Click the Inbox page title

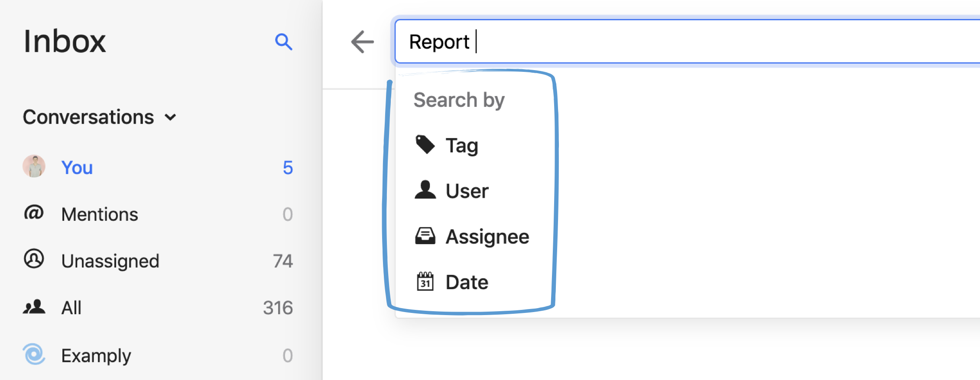[65, 42]
